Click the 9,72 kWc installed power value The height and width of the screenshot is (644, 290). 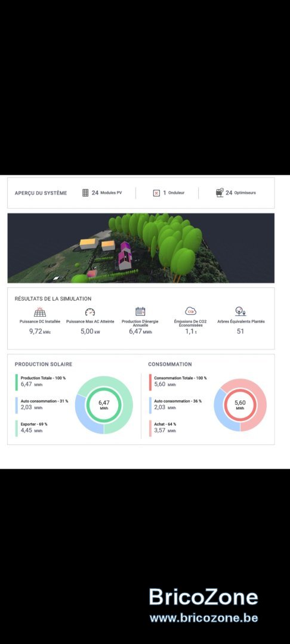click(x=40, y=332)
